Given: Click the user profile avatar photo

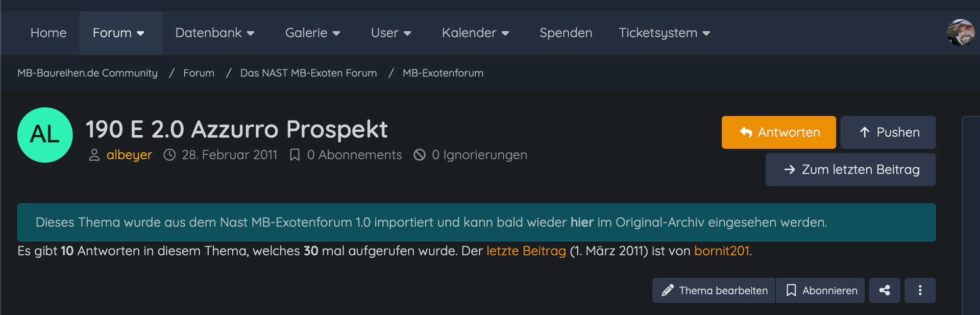Looking at the screenshot, I should pos(960,33).
